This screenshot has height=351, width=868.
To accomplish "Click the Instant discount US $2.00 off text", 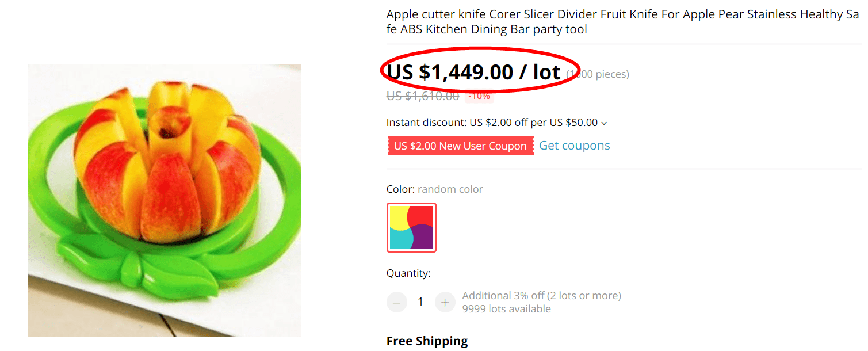I will pos(492,123).
